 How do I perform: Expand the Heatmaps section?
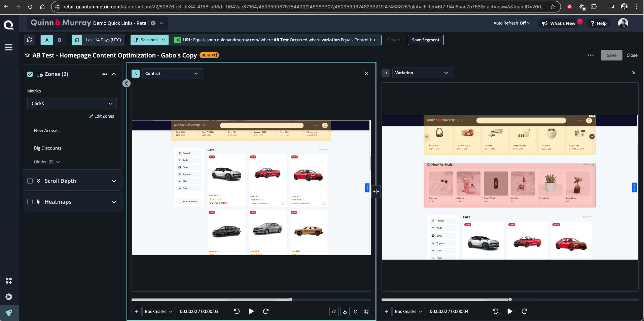114,202
